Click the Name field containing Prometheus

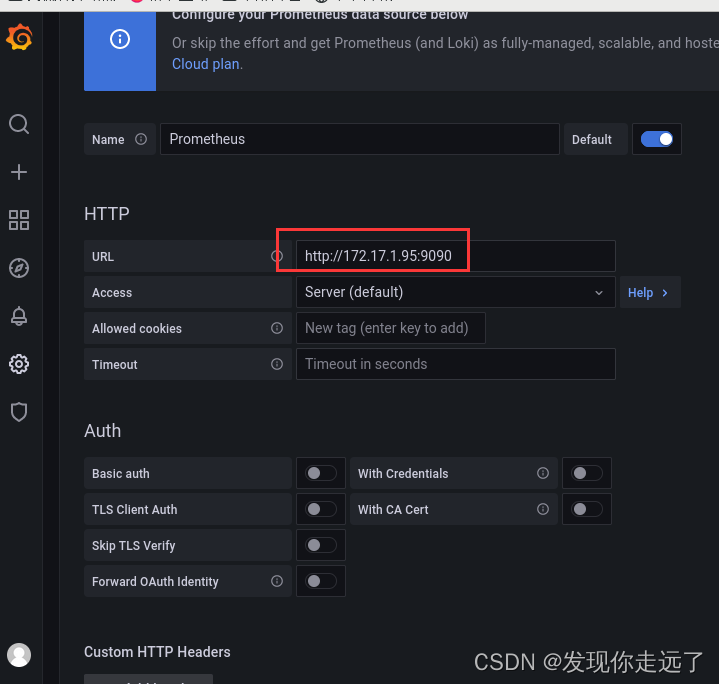click(360, 139)
